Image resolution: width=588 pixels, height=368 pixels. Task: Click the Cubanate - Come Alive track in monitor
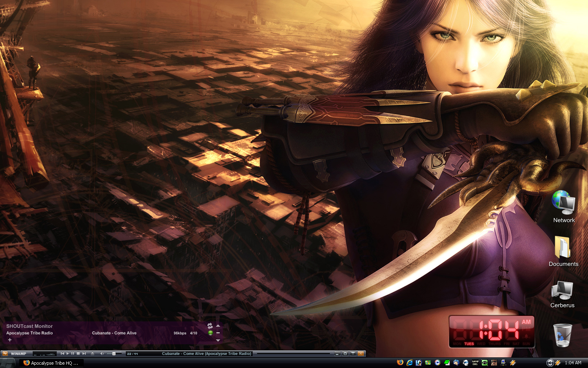[x=114, y=333]
